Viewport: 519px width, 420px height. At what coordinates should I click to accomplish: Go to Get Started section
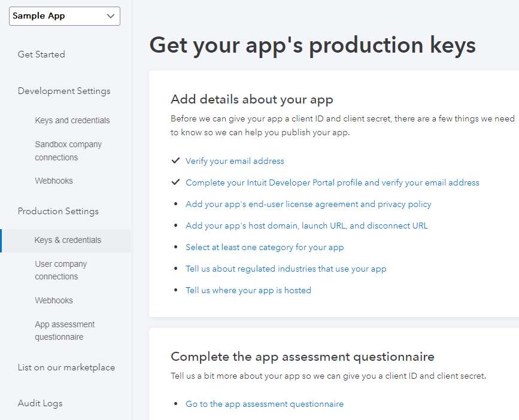point(41,54)
